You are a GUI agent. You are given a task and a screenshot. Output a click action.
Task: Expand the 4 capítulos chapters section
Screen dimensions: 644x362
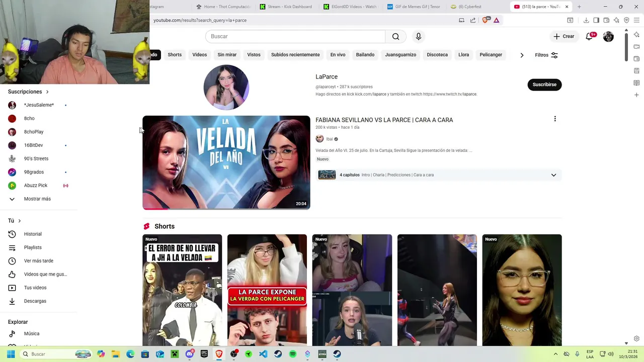[553, 175]
